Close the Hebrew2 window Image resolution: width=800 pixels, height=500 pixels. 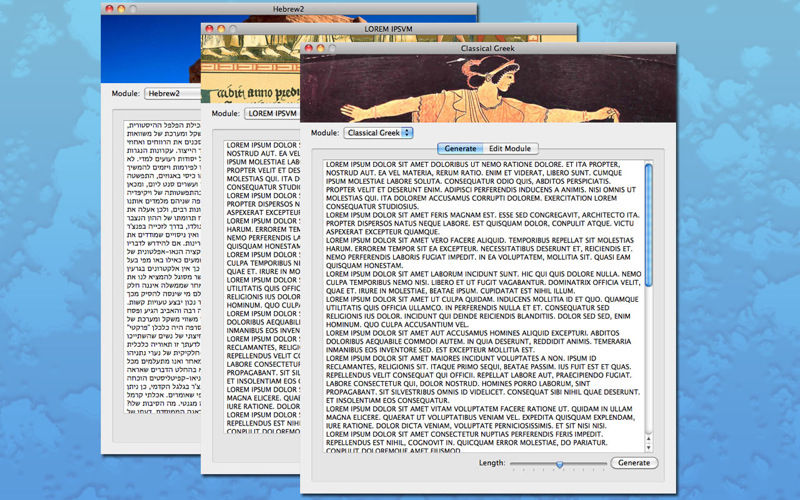click(x=109, y=9)
